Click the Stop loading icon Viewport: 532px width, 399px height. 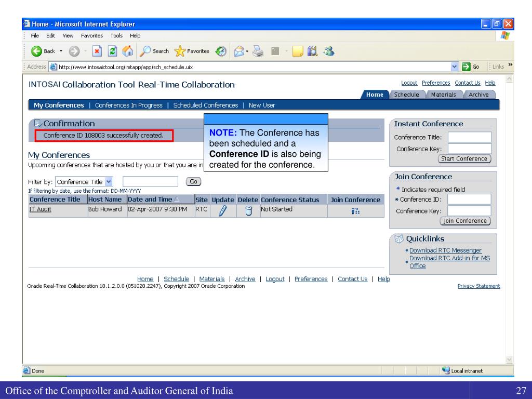point(97,51)
